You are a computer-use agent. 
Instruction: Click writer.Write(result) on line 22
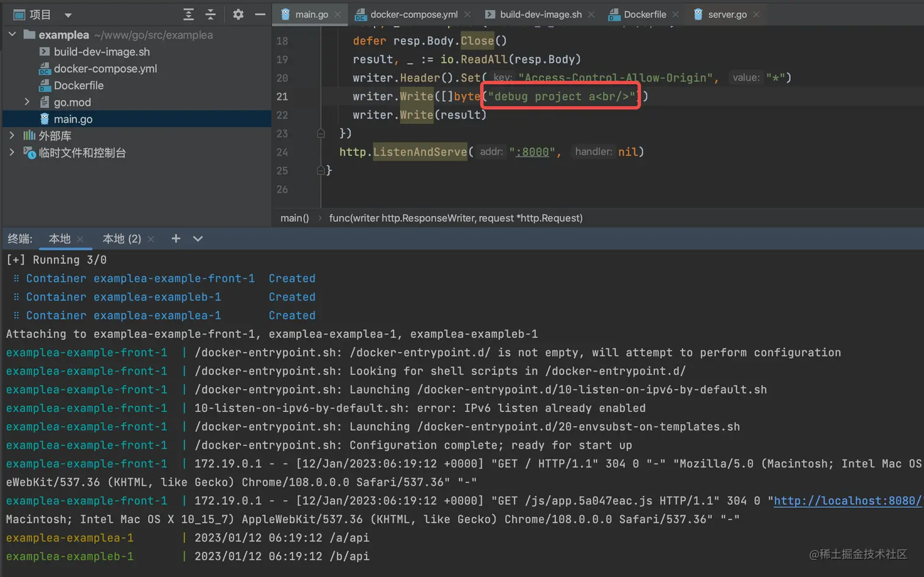[419, 115]
